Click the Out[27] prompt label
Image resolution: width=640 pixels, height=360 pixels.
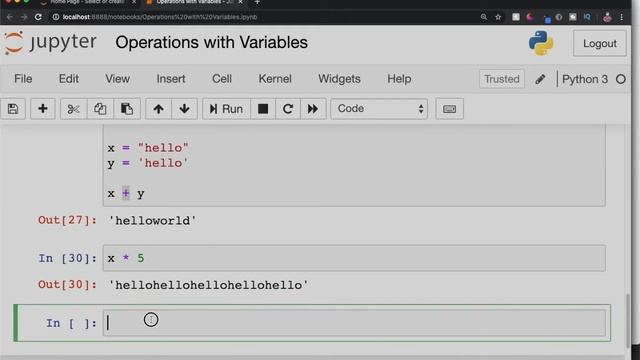67,220
